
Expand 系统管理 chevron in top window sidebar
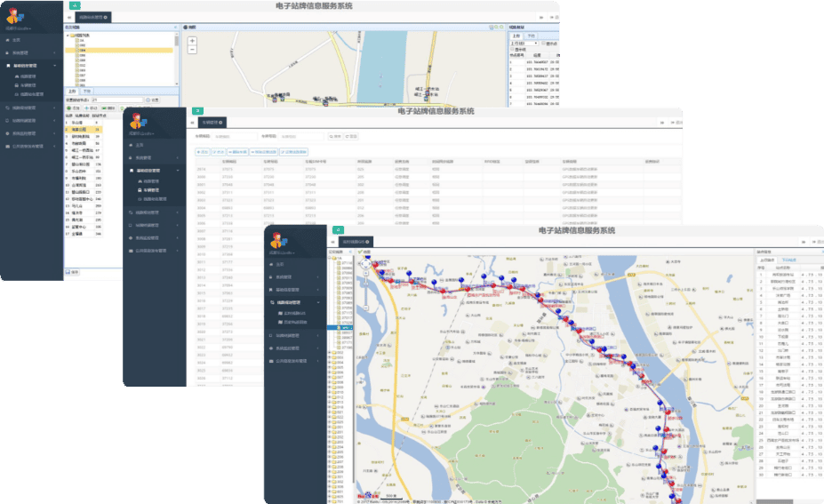tap(54, 52)
